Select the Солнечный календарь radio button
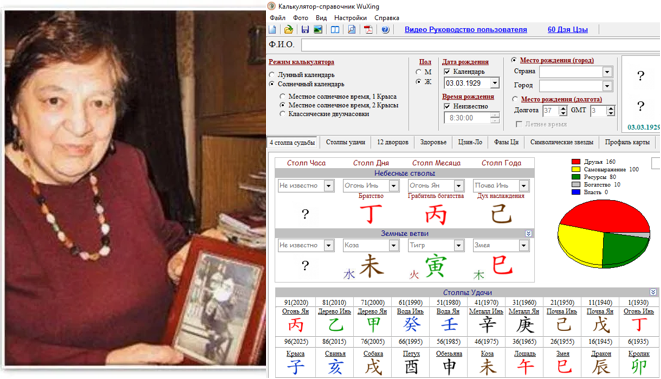 [x=272, y=84]
